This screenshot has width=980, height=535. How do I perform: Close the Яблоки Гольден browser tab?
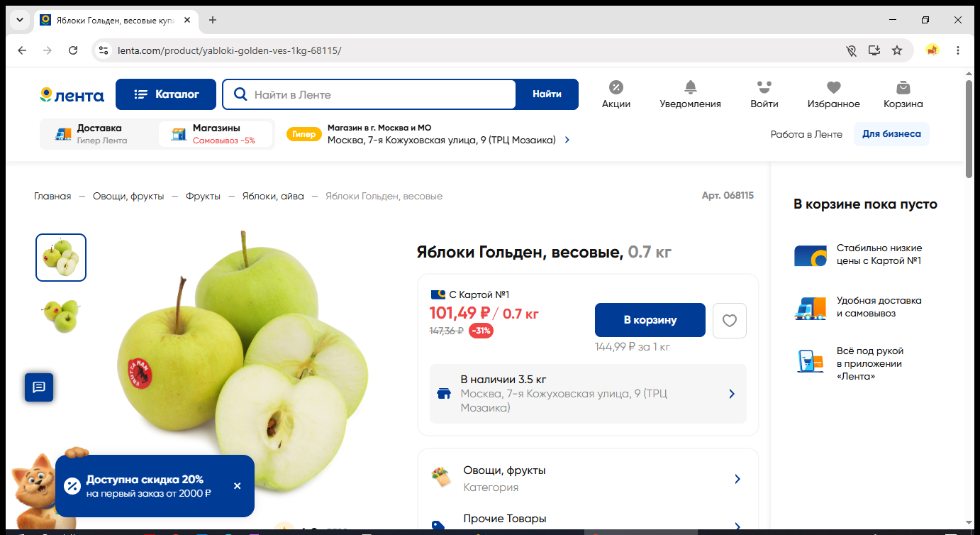(x=187, y=20)
